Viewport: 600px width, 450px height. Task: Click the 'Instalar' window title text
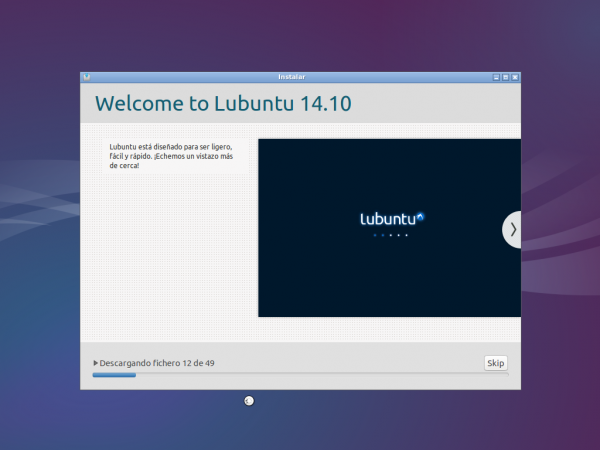coord(292,77)
